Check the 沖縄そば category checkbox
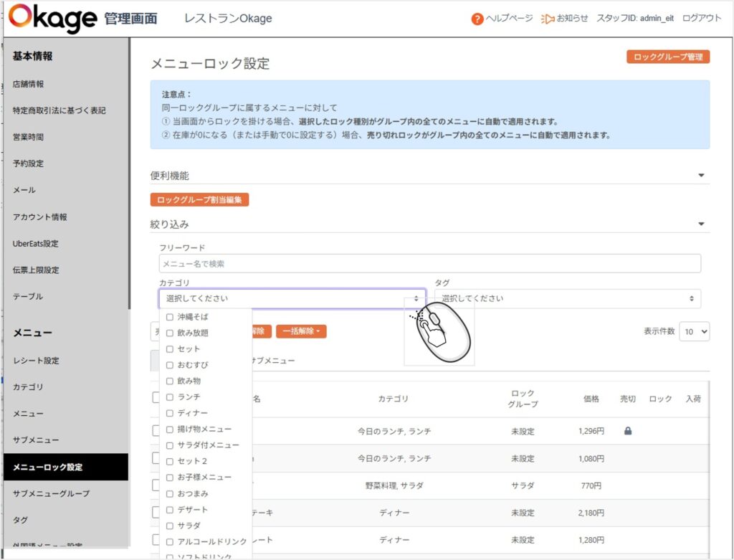 (x=170, y=317)
